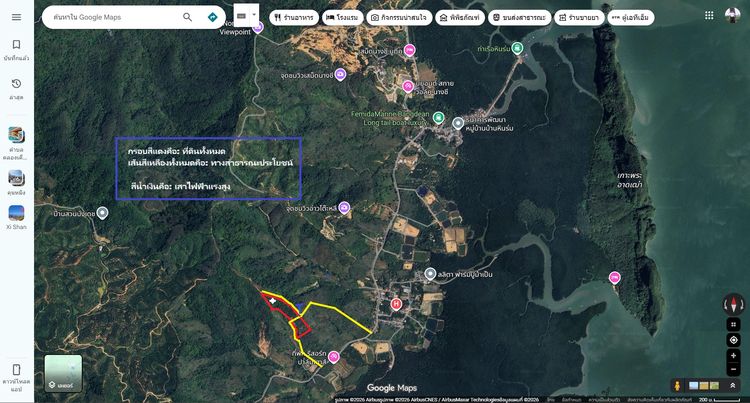The width and height of the screenshot is (750, 403).
Task: Click the compass to reset north
Action: [x=733, y=304]
